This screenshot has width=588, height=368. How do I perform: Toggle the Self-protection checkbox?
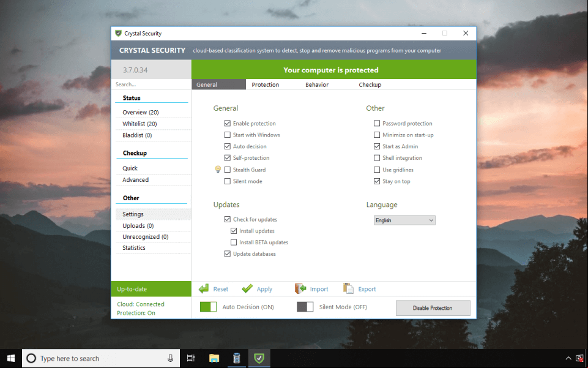(x=227, y=157)
